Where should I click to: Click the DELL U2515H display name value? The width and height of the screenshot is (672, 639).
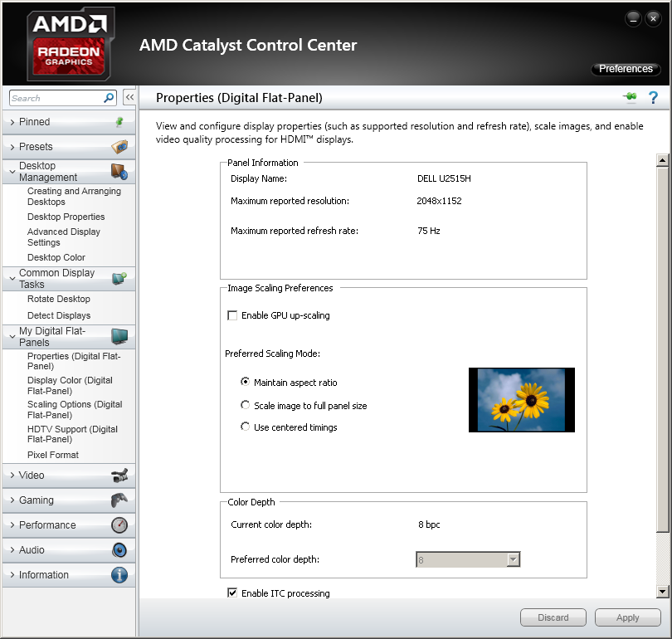coord(444,178)
